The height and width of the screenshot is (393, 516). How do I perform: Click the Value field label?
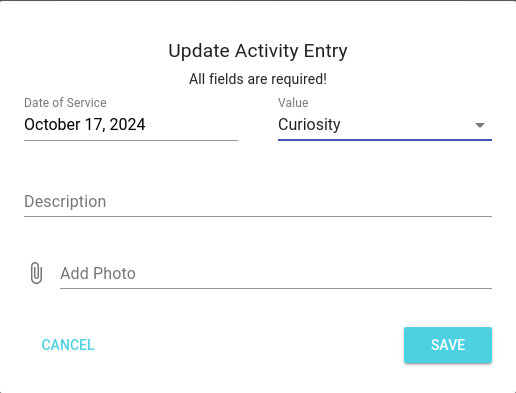[293, 103]
